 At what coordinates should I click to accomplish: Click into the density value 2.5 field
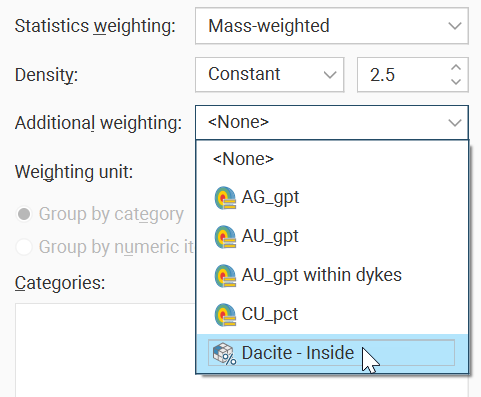[x=403, y=74]
